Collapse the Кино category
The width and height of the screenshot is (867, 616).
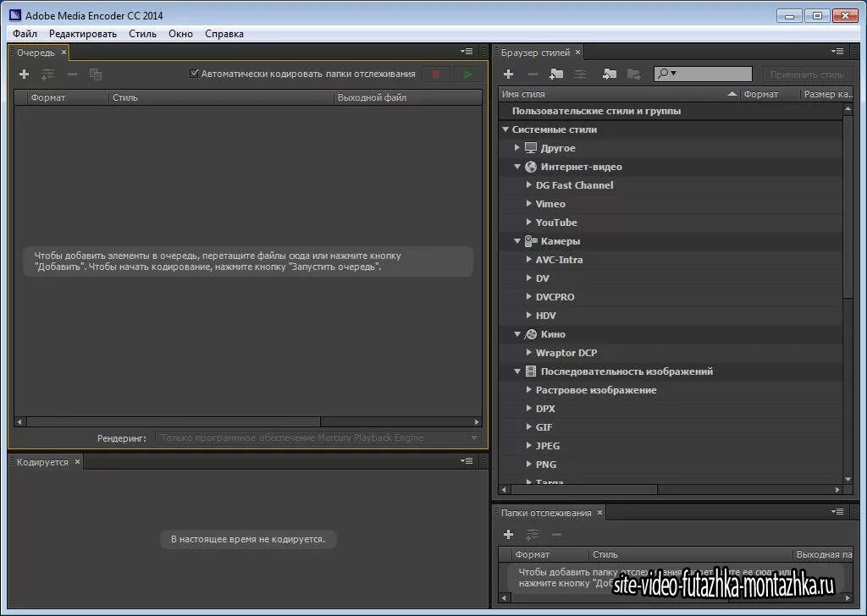(x=517, y=333)
